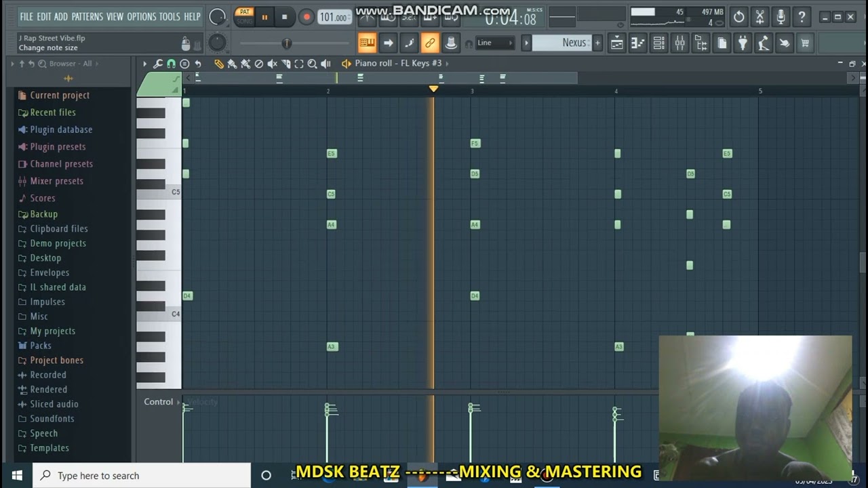
Task: Expand the Channel presets folder
Action: pyautogui.click(x=61, y=164)
